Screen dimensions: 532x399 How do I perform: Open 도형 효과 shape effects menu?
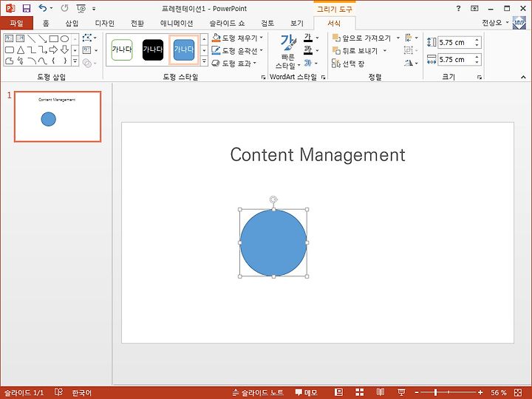(x=234, y=63)
